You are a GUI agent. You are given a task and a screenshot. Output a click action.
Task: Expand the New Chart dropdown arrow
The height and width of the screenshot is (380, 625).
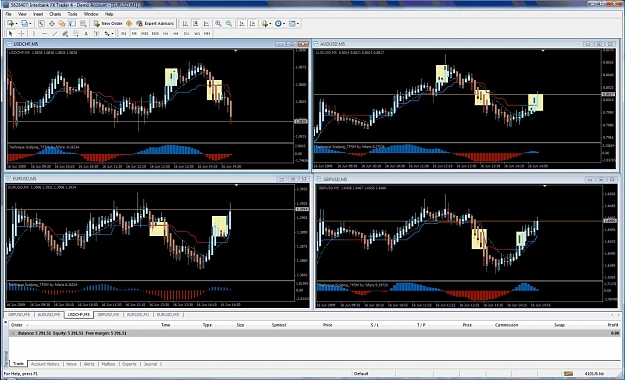click(16, 24)
